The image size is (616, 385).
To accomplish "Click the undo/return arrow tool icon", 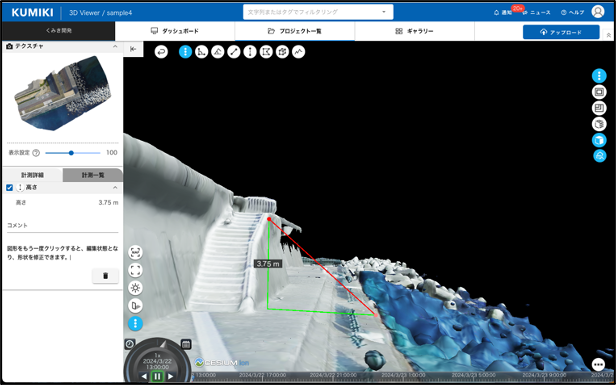I will coord(161,52).
